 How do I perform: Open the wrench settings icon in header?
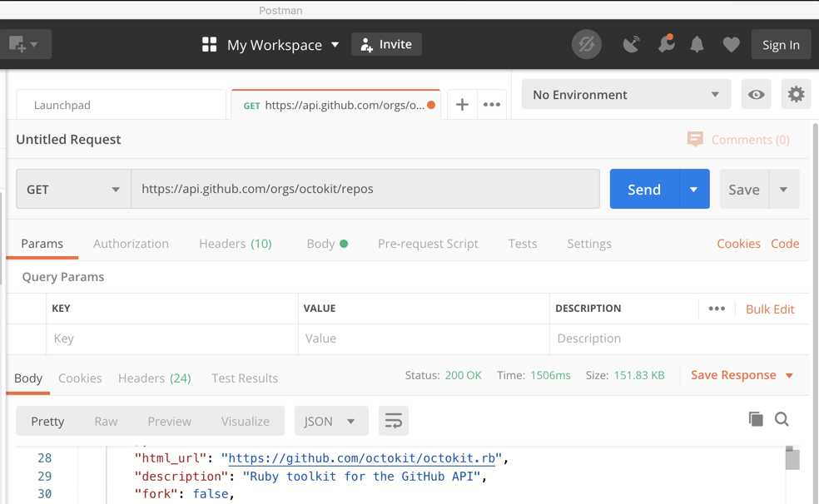(666, 45)
